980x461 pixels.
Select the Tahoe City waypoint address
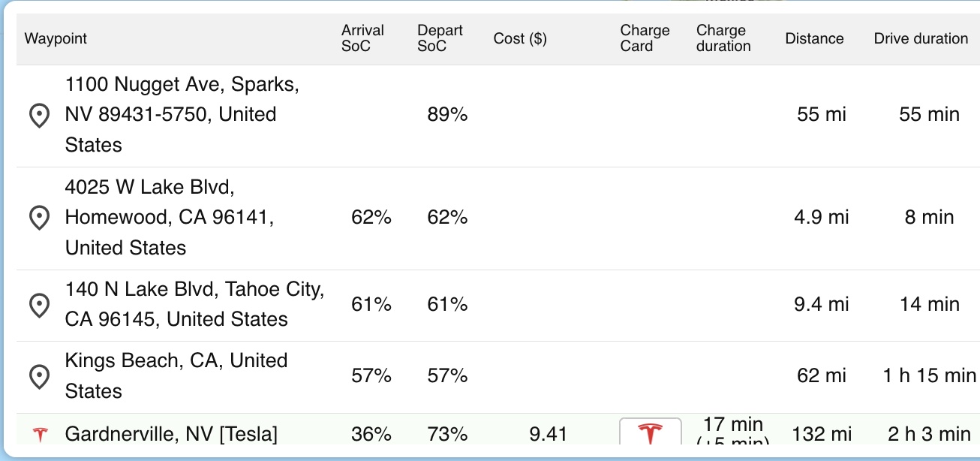195,304
